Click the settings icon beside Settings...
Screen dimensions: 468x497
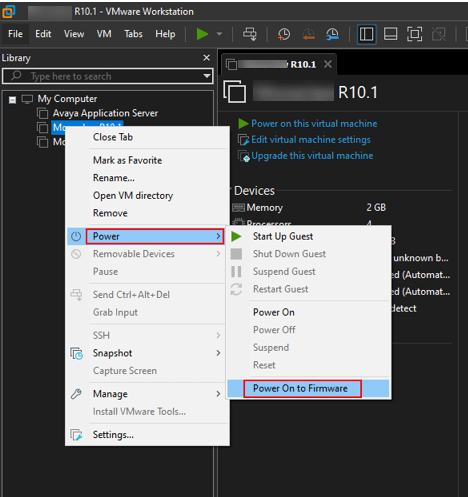point(76,435)
